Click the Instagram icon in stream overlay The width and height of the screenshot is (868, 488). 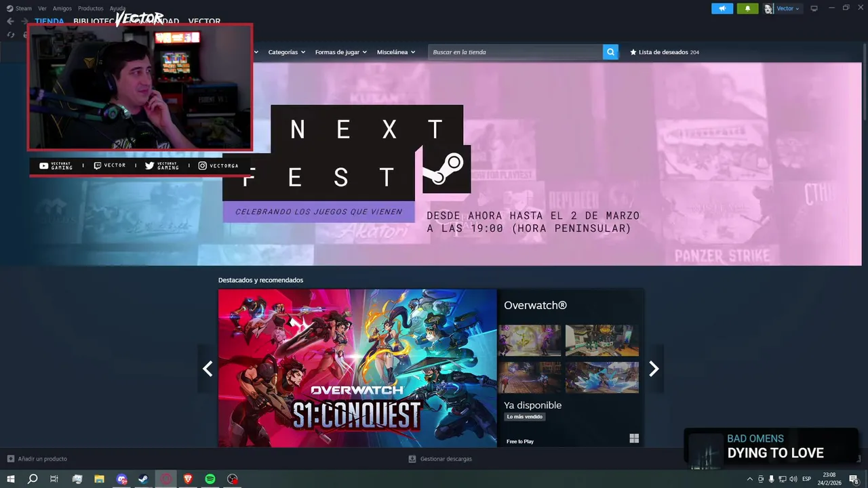pyautogui.click(x=202, y=165)
